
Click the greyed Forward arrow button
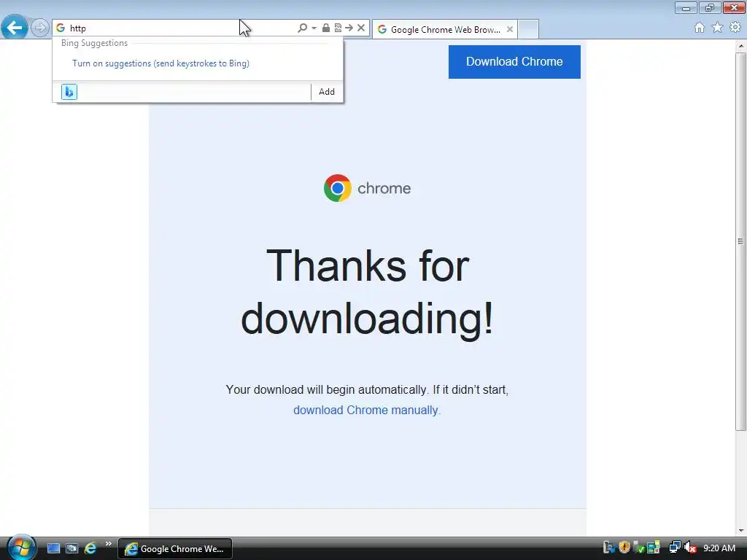point(40,28)
